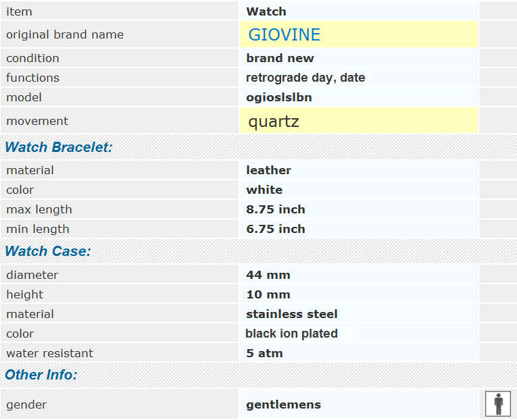The image size is (517, 420).
Task: Click the 'condition' row label
Action: (x=32, y=58)
